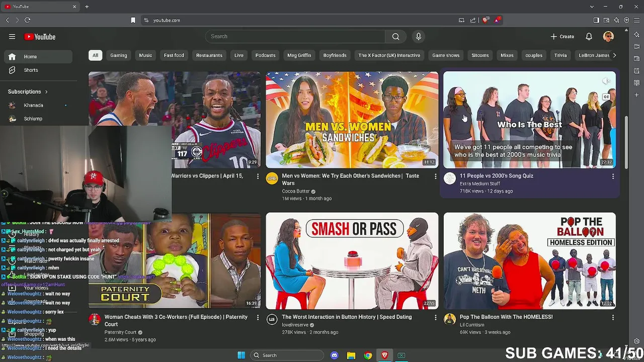Close the YouTube browser tab
Image resolution: width=644 pixels, height=362 pixels.
click(74, 7)
